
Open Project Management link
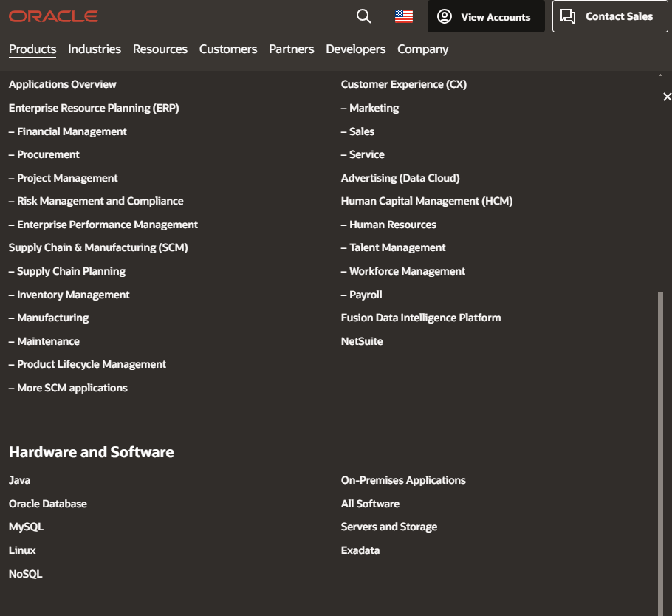63,178
